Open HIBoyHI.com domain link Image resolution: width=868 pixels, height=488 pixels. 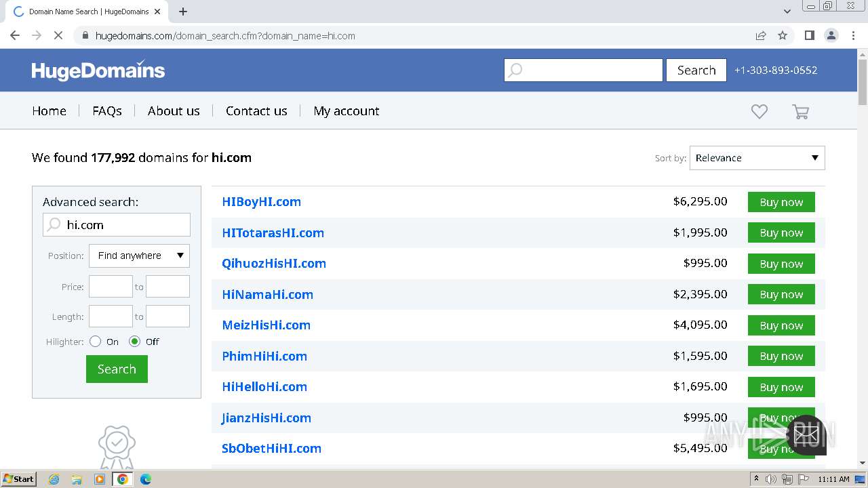(262, 201)
